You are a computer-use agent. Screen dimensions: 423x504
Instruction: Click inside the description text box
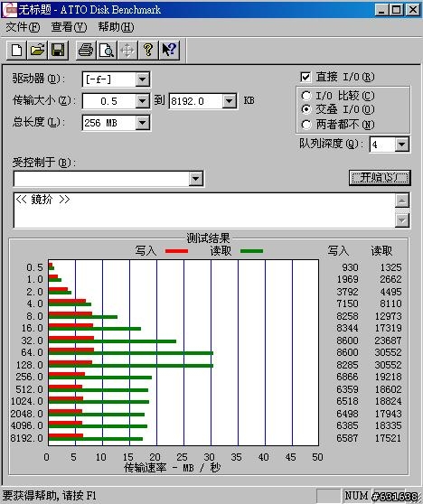point(204,210)
